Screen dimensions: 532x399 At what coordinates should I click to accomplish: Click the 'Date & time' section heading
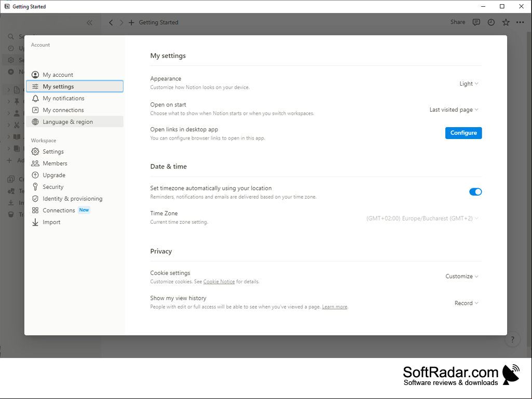[169, 167]
